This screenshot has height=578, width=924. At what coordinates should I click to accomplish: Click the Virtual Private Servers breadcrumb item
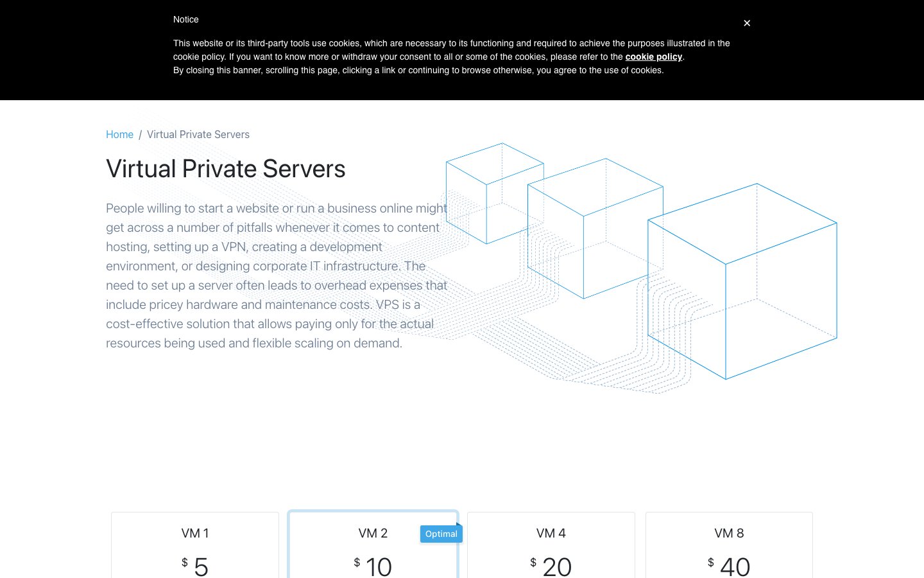pyautogui.click(x=198, y=134)
